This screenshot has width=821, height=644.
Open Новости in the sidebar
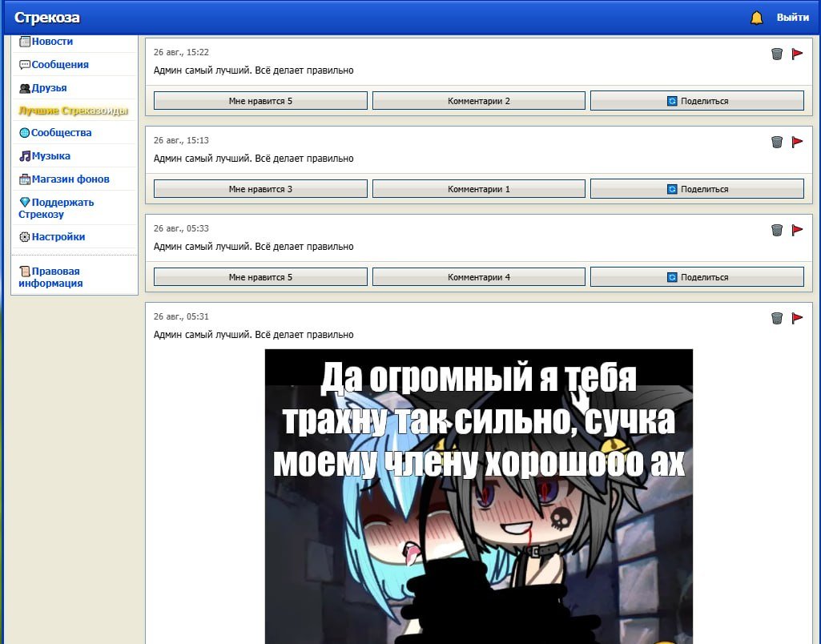click(x=52, y=42)
